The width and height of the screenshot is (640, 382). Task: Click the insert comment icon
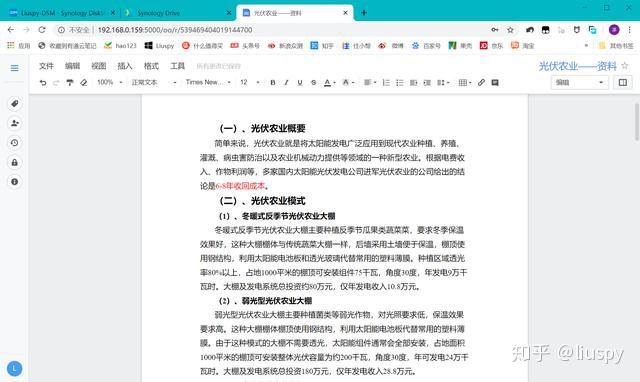pos(495,83)
